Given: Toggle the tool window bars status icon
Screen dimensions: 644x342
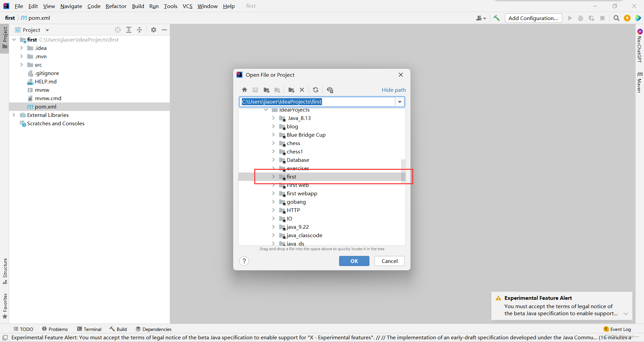Looking at the screenshot, I should [x=5, y=338].
